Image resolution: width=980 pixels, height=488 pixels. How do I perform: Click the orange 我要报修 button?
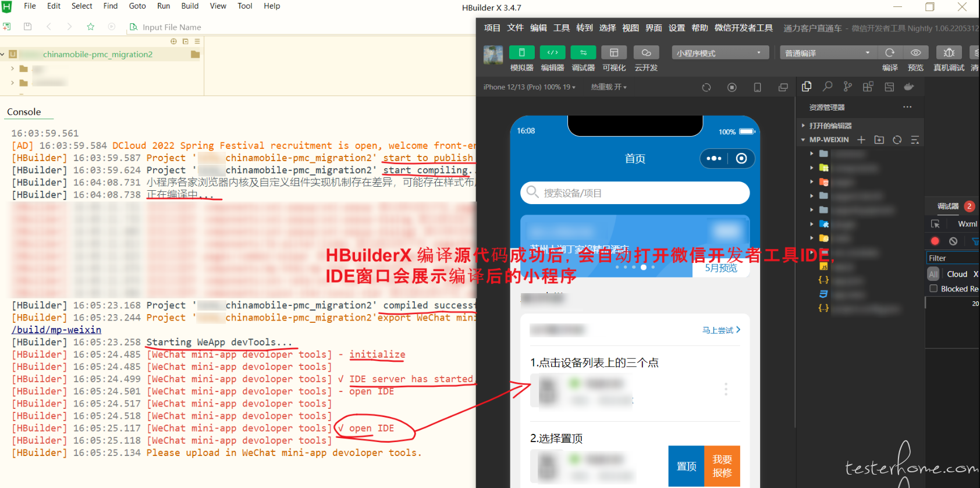(722, 466)
